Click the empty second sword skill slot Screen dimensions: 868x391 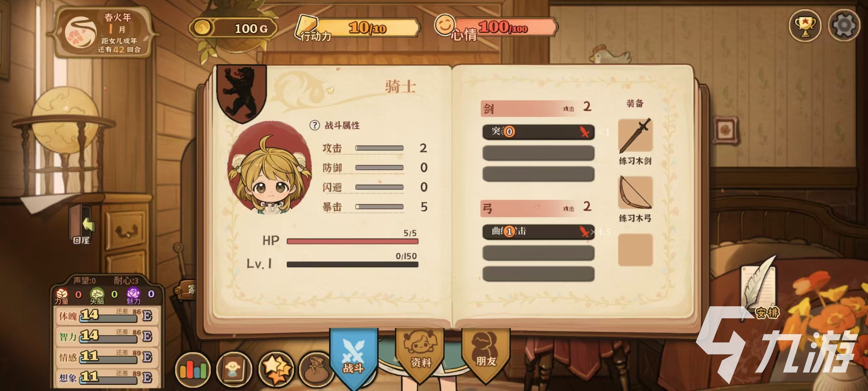pyautogui.click(x=538, y=153)
